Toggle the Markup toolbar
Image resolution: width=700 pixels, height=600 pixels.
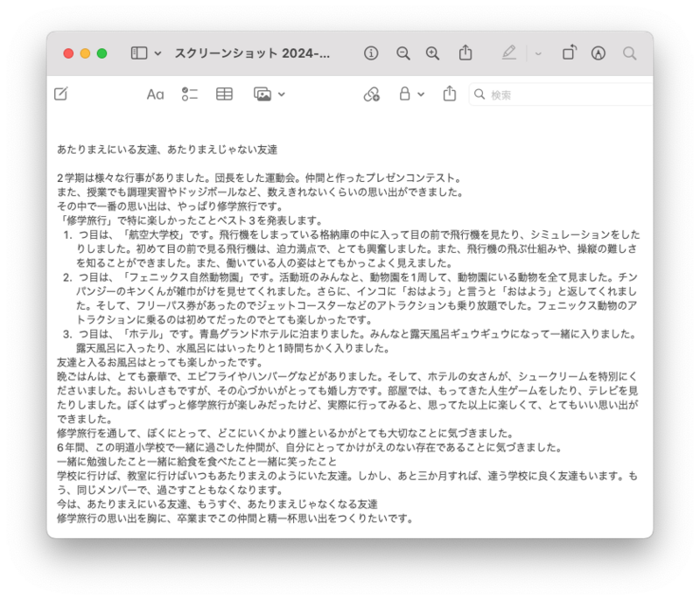coord(598,53)
